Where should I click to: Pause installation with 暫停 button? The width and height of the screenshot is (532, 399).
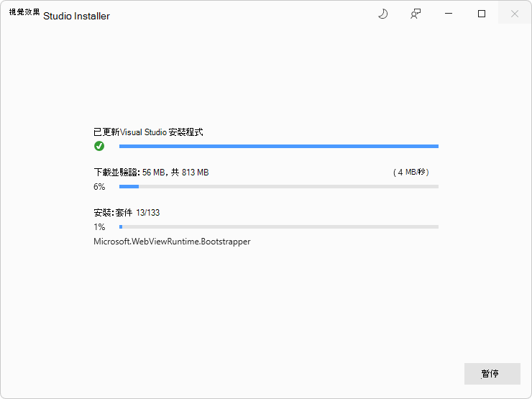(492, 374)
